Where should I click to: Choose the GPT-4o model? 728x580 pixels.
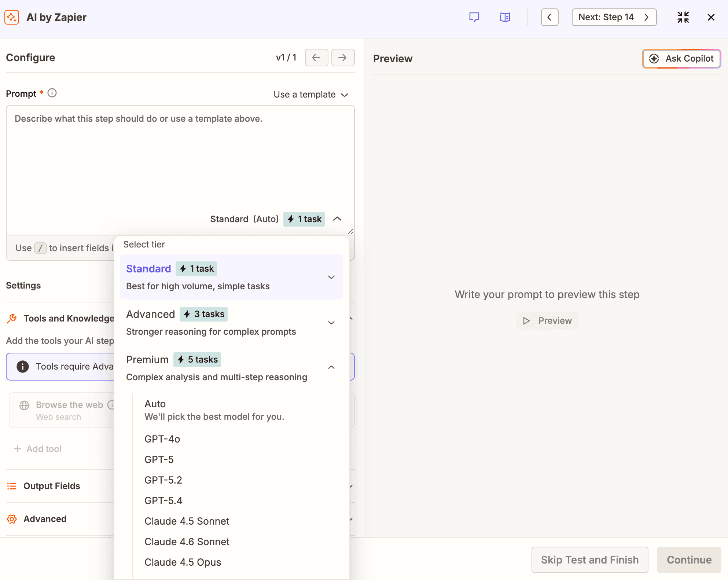[162, 439]
